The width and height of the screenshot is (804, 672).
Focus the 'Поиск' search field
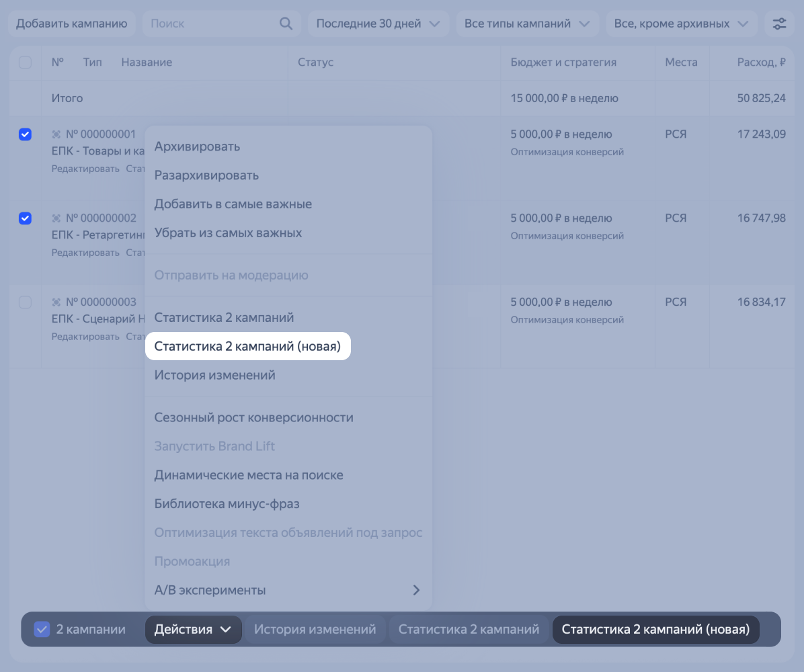[208, 24]
